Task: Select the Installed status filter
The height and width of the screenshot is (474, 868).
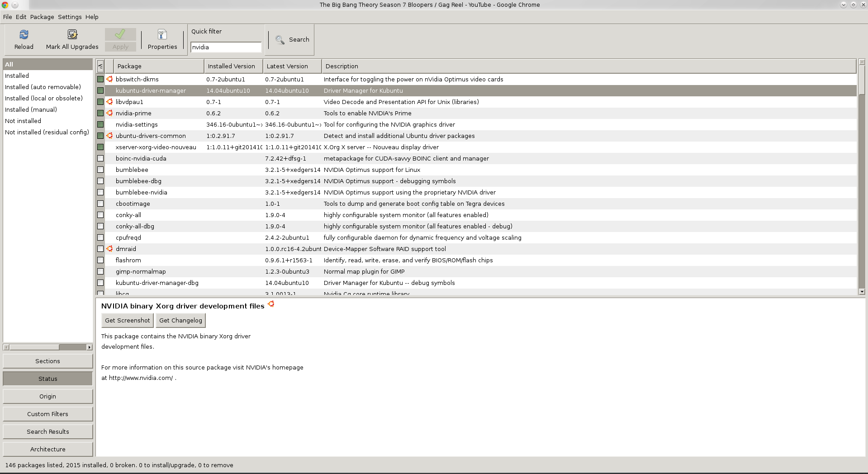Action: pyautogui.click(x=48, y=76)
